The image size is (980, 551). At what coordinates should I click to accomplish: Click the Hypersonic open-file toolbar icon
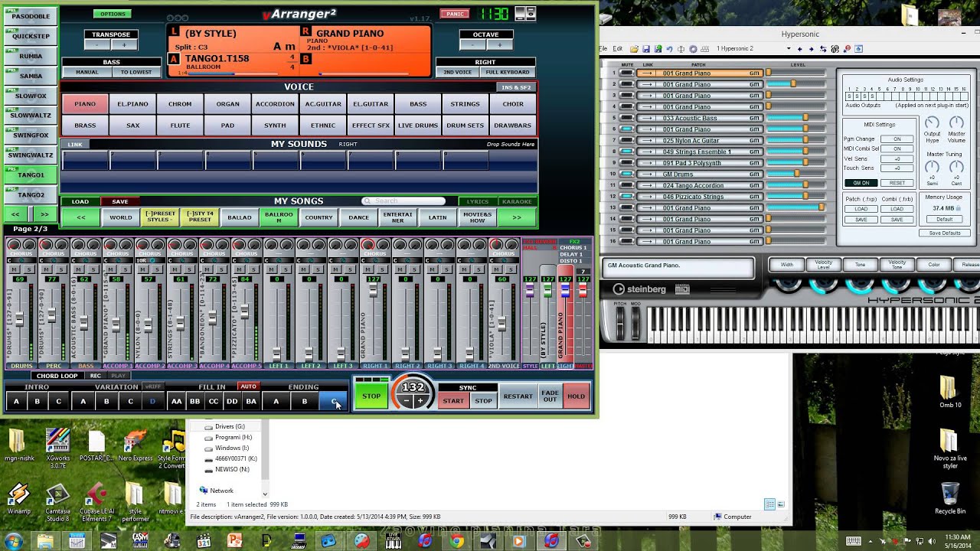coord(636,48)
